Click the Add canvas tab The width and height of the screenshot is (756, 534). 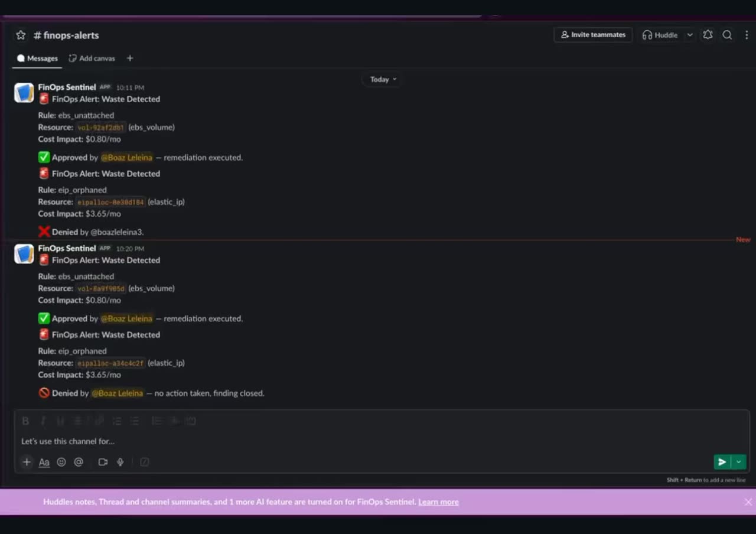pos(92,58)
